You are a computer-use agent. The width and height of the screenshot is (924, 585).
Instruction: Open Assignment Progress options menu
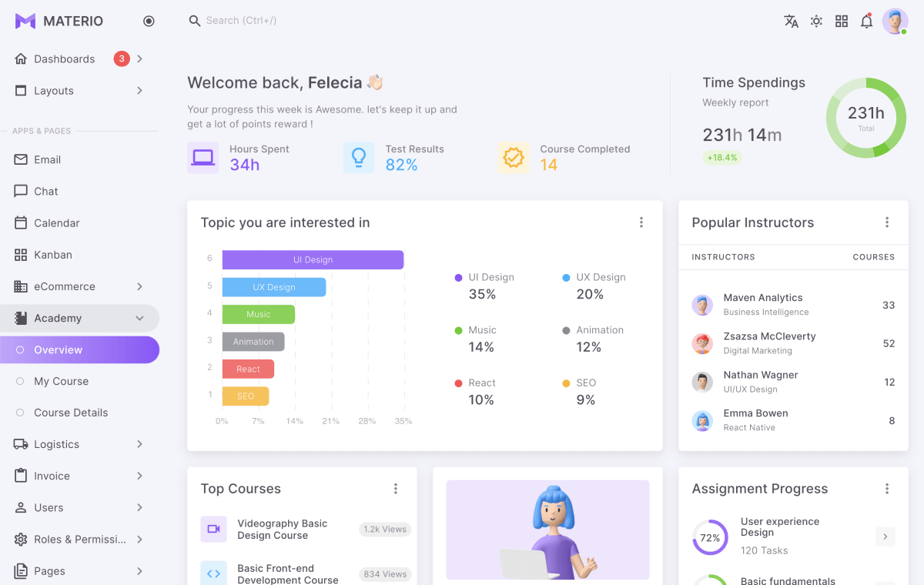(x=887, y=489)
